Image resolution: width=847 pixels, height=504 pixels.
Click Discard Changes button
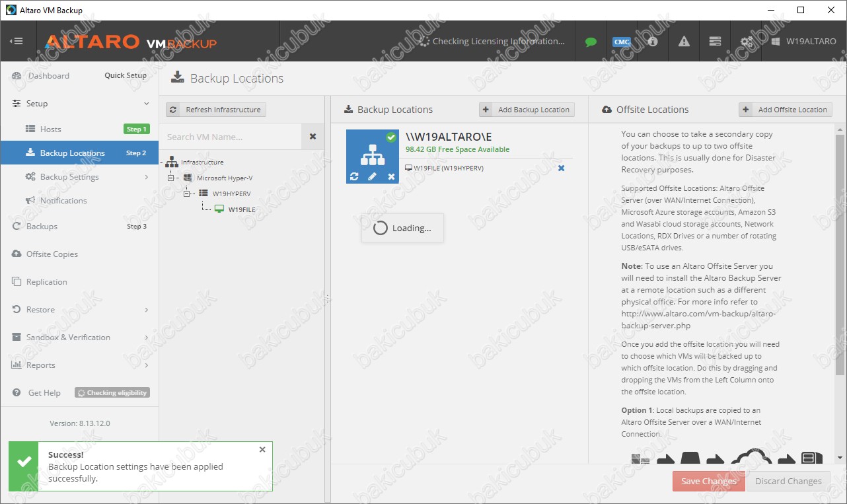(x=789, y=481)
